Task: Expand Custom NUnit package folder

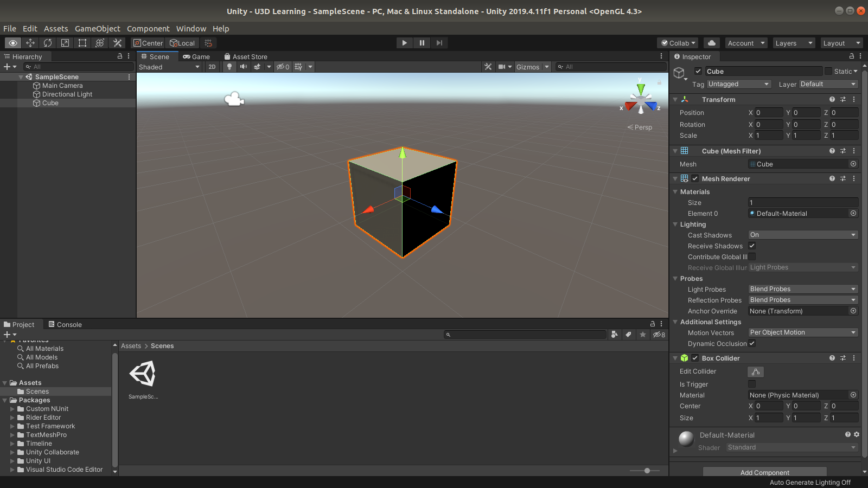Action: pos(12,409)
